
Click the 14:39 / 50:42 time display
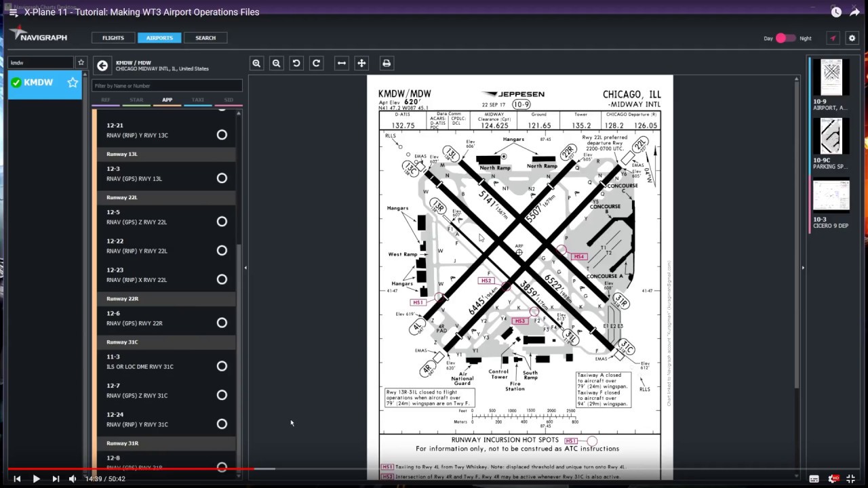(x=105, y=479)
